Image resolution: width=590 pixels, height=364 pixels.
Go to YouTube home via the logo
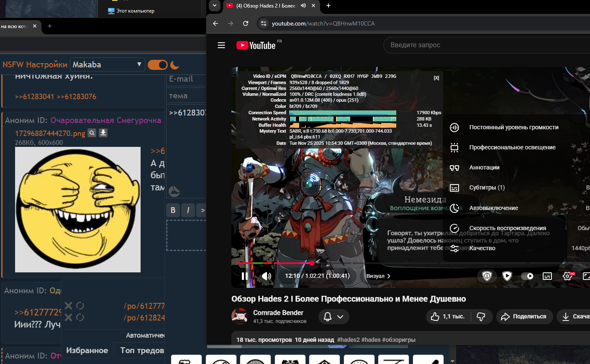(x=256, y=45)
